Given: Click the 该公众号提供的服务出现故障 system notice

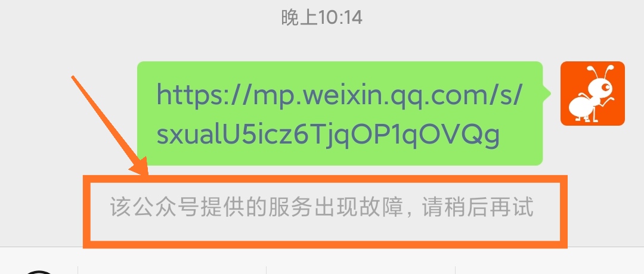Looking at the screenshot, I should (x=321, y=207).
